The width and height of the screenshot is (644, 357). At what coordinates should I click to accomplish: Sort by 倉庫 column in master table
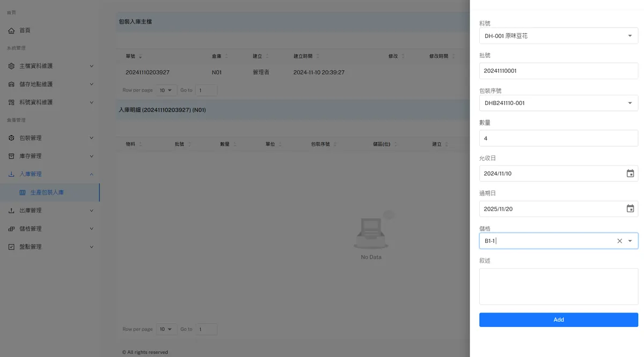pyautogui.click(x=226, y=56)
